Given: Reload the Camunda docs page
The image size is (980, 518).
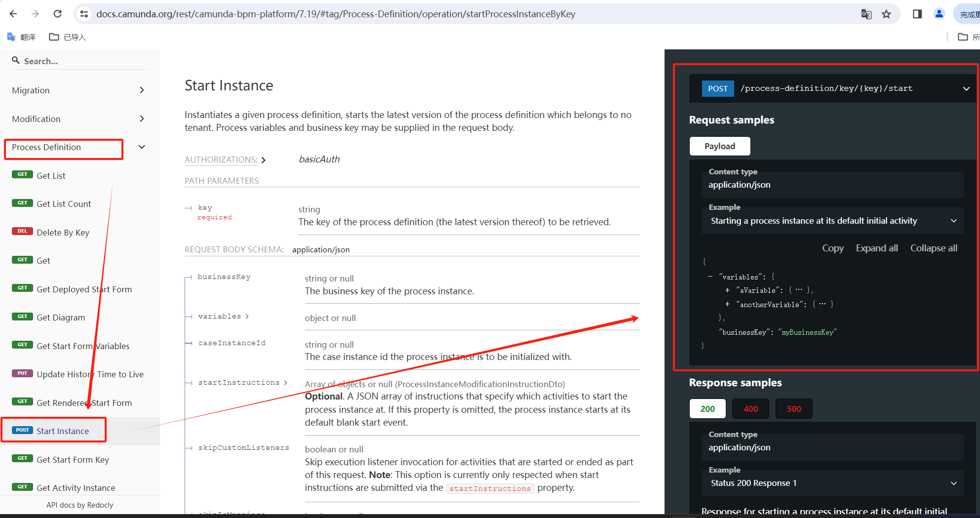Looking at the screenshot, I should pyautogui.click(x=57, y=14).
